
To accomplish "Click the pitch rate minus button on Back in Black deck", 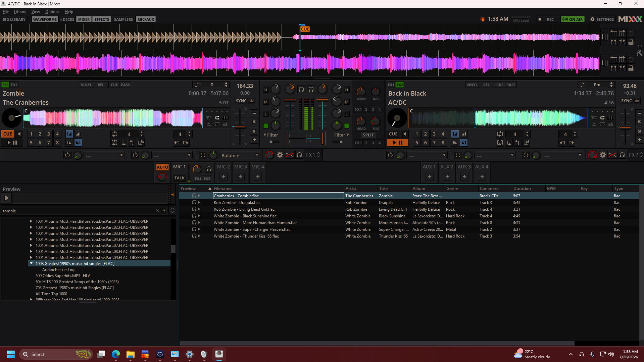I will tap(639, 113).
